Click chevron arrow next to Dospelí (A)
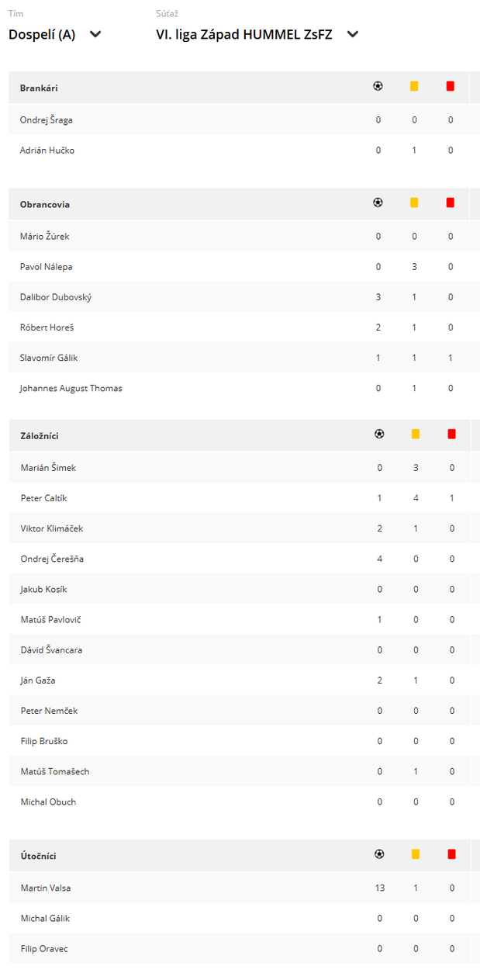Screen dimensions: 480x980 pyautogui.click(x=95, y=34)
